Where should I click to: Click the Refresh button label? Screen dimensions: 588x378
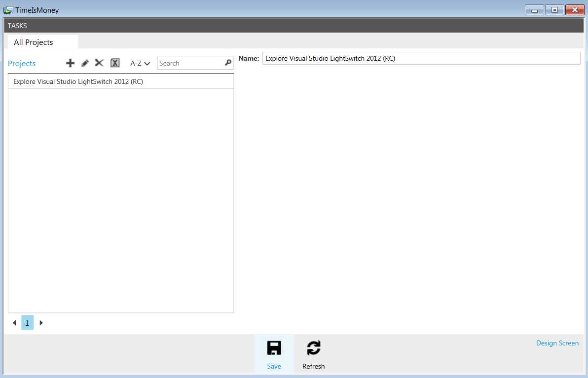314,366
